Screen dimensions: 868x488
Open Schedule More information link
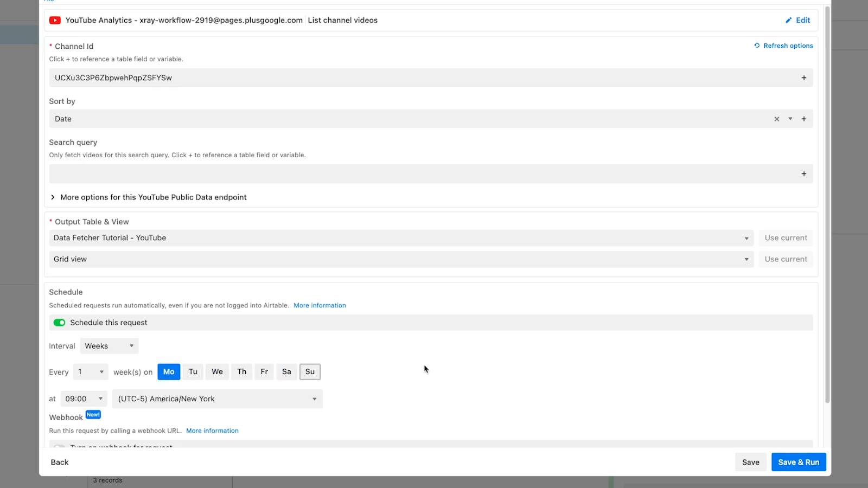[x=320, y=306]
